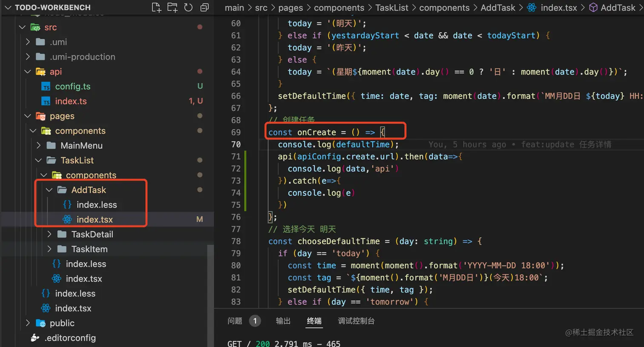Click 'const time' on line 80
This screenshot has height=347, width=644.
tap(312, 266)
